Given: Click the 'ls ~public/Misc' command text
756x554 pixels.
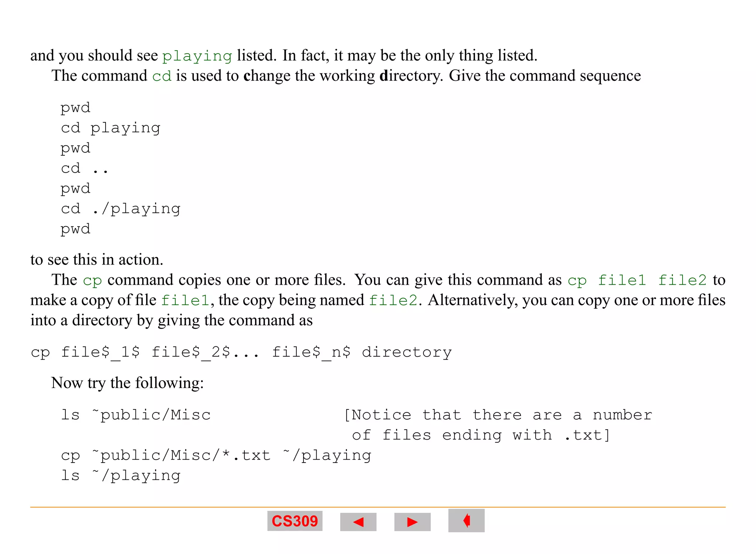Looking at the screenshot, I should pyautogui.click(x=136, y=415).
